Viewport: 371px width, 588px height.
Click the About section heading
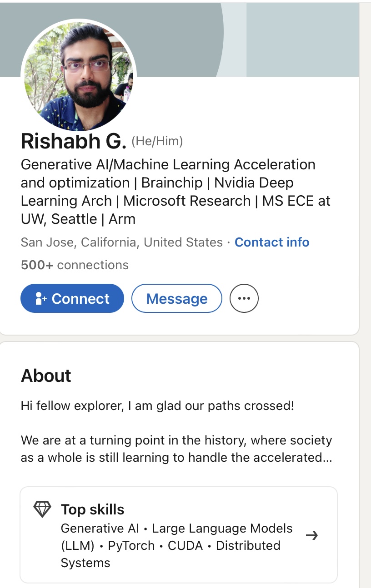[46, 376]
